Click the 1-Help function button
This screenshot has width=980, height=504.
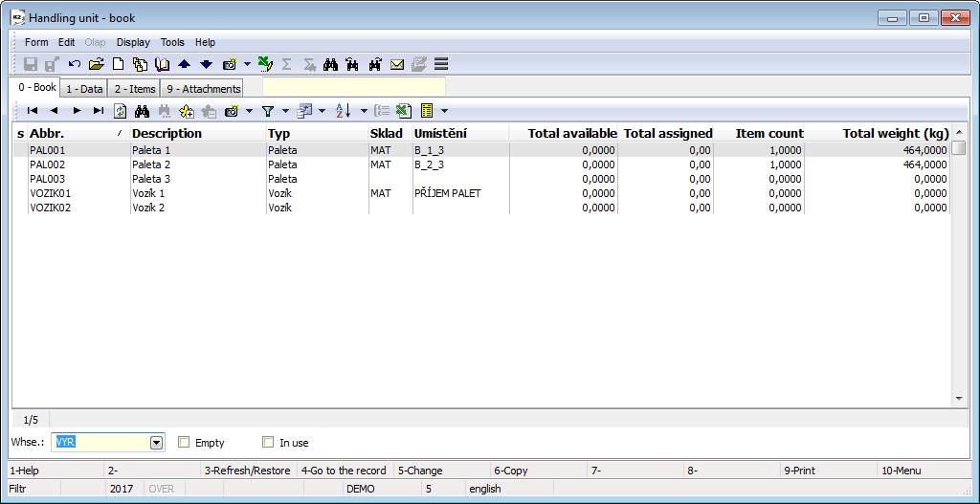pos(55,471)
